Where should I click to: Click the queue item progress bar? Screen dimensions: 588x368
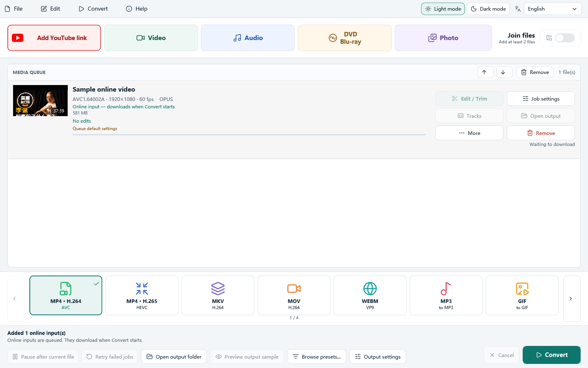pos(249,135)
